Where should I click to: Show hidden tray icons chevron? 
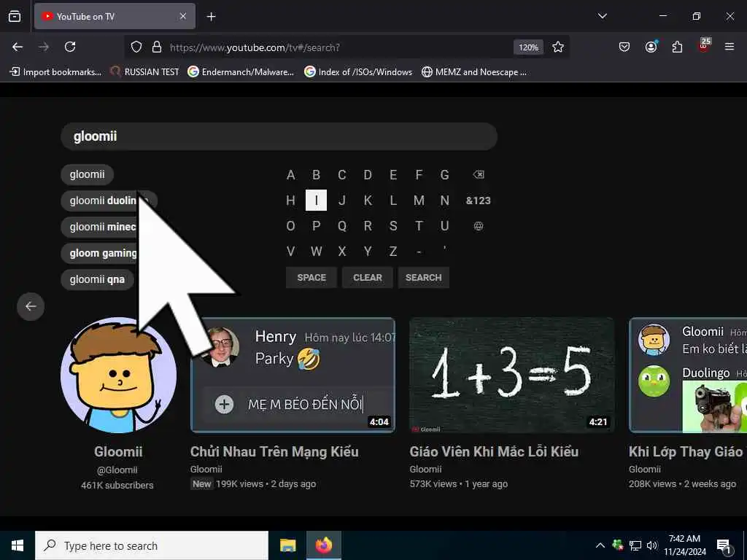600,545
